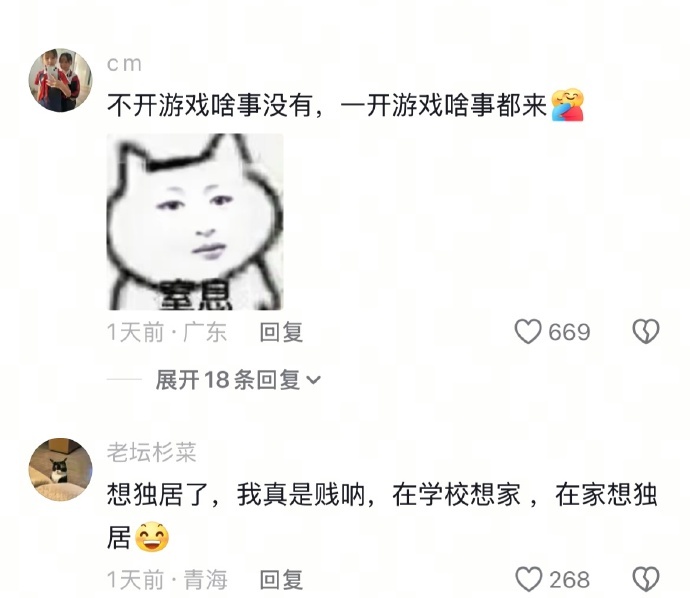The width and height of the screenshot is (690, 598).
Task: Open username cm
Action: tap(125, 64)
